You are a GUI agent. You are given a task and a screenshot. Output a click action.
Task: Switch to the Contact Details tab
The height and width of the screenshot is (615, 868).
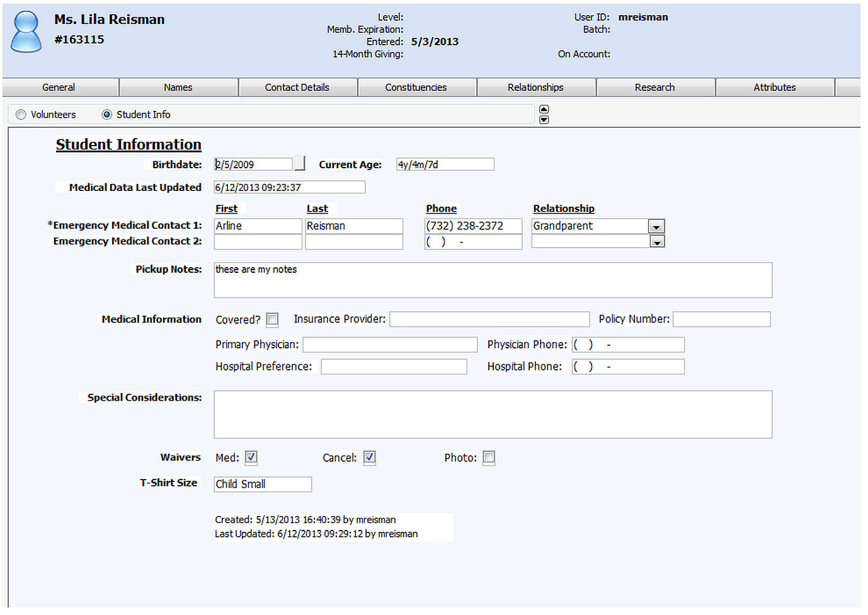(x=297, y=88)
